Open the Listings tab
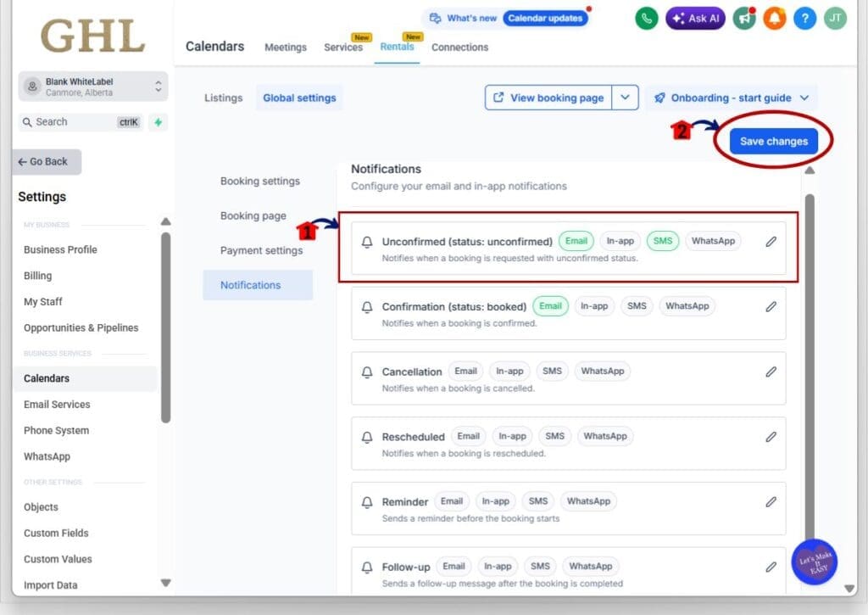 click(224, 98)
